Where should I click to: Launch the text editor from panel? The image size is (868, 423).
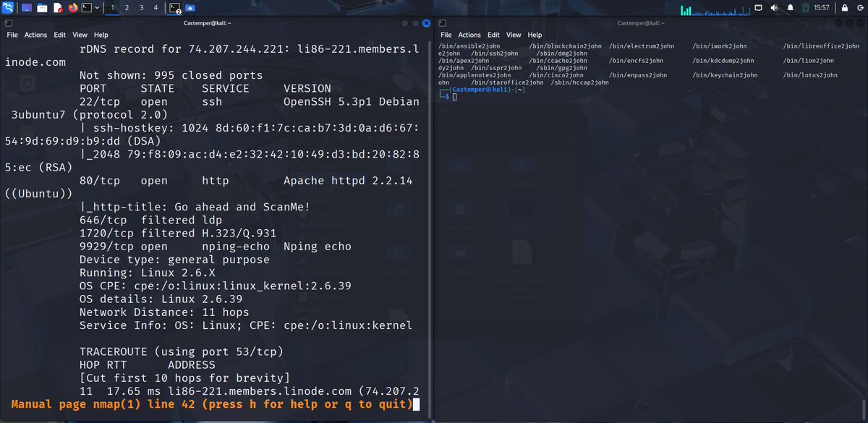tap(58, 8)
